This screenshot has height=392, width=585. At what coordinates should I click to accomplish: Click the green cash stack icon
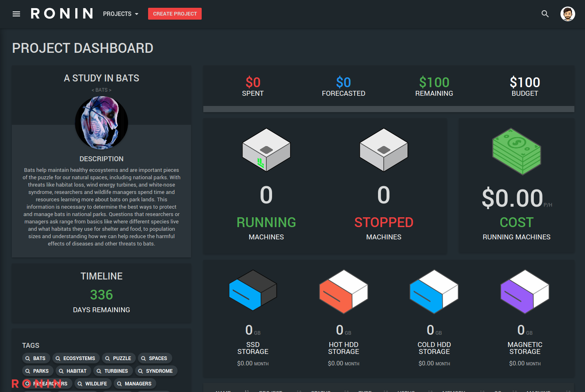coord(517,151)
